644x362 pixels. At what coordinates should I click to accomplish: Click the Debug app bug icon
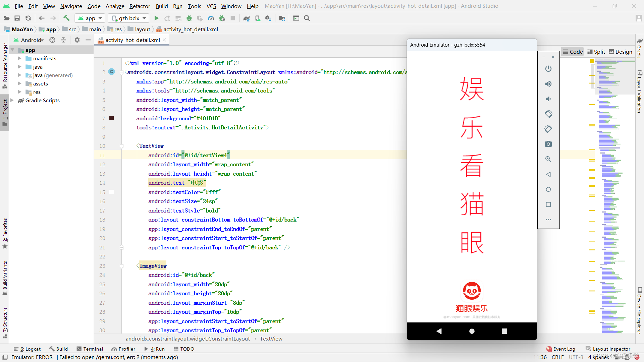pyautogui.click(x=189, y=18)
